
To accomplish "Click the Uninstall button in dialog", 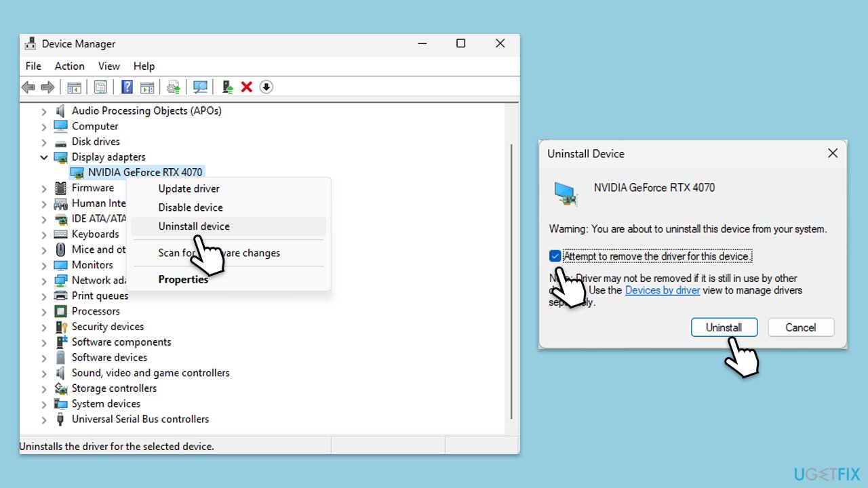I will point(724,327).
